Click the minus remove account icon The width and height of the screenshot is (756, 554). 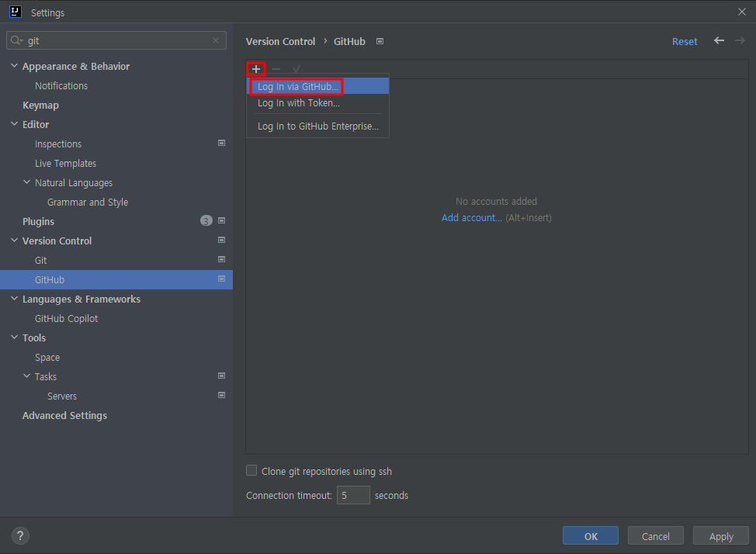(276, 69)
